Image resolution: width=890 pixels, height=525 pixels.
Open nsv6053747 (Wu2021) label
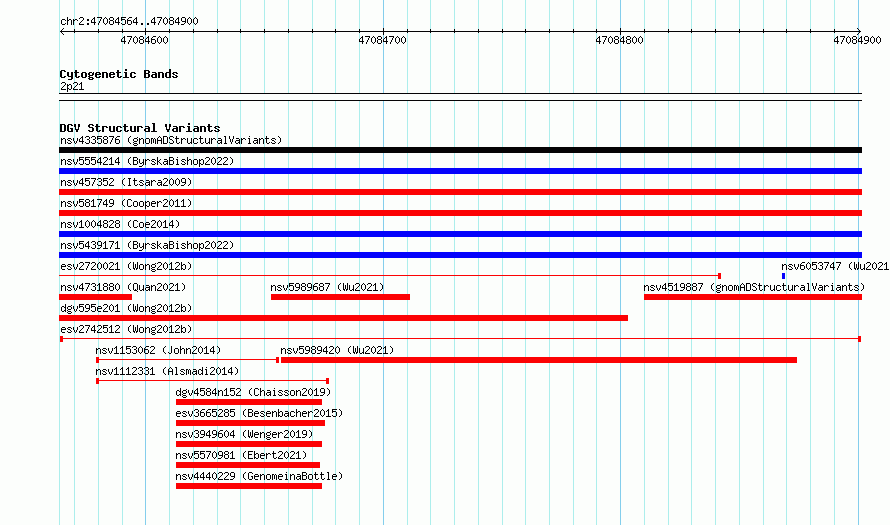(x=835, y=266)
